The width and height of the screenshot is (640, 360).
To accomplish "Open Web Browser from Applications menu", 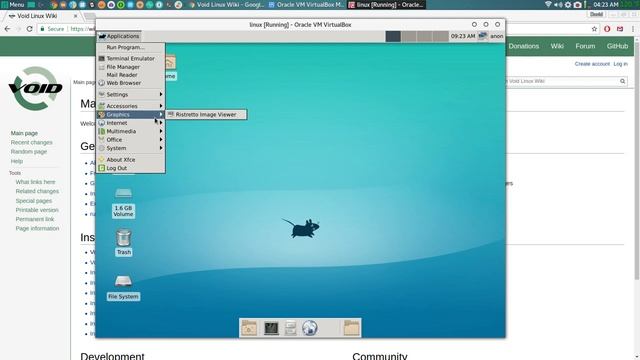I will pos(131,83).
